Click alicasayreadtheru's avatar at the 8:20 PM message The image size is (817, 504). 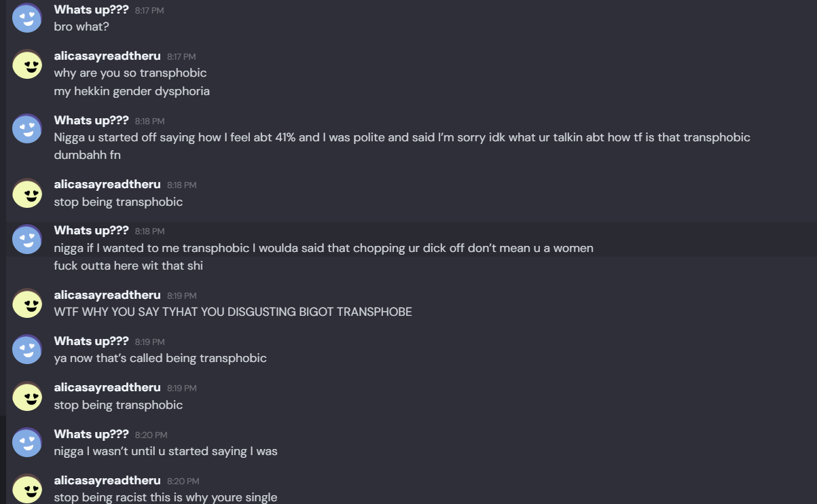click(27, 489)
